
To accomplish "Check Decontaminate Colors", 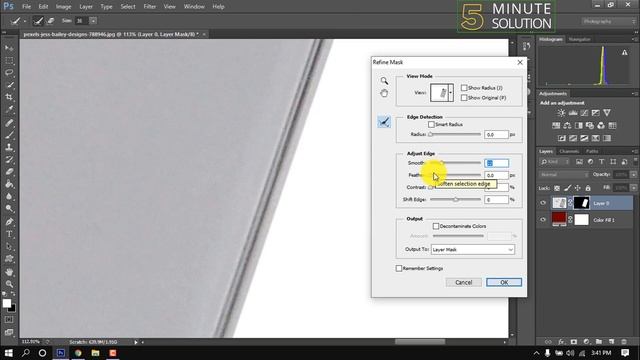I will 436,226.
